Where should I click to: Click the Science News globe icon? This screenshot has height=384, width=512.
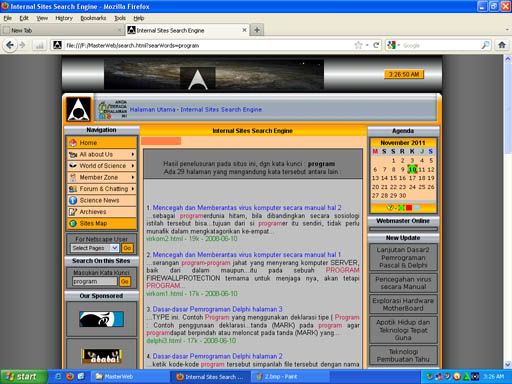pos(73,200)
